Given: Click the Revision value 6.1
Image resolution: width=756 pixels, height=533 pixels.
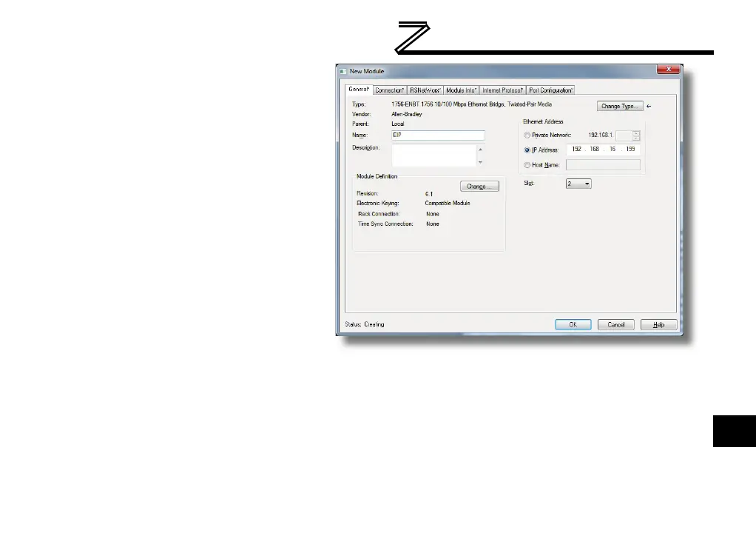Looking at the screenshot, I should [x=429, y=194].
